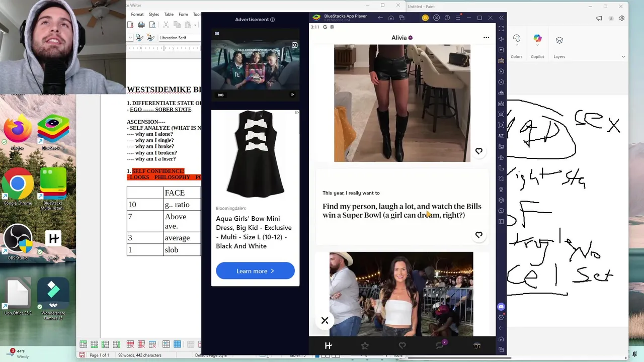Skip profile with the X button
This screenshot has height=362, width=644.
pos(325,320)
